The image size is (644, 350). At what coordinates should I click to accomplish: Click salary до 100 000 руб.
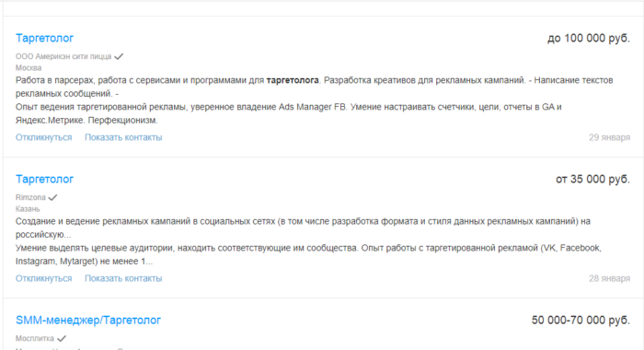[589, 39]
